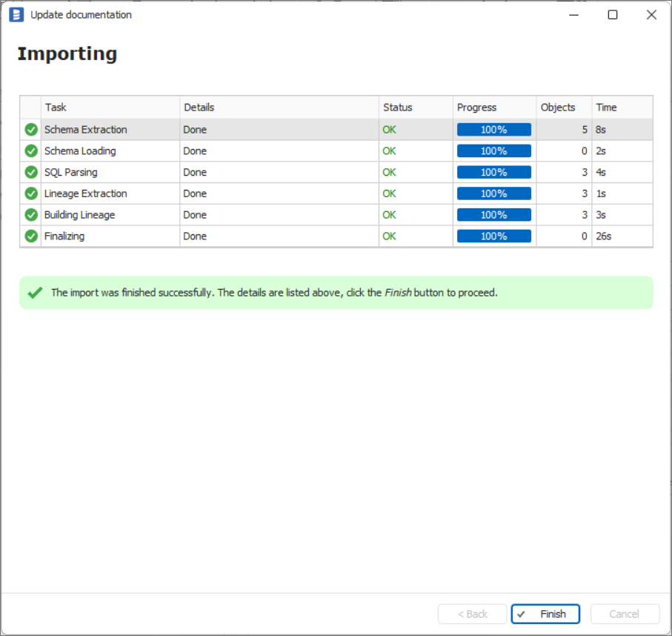This screenshot has height=636, width=672.
Task: Maximize the Update documentation window
Action: pyautogui.click(x=613, y=15)
